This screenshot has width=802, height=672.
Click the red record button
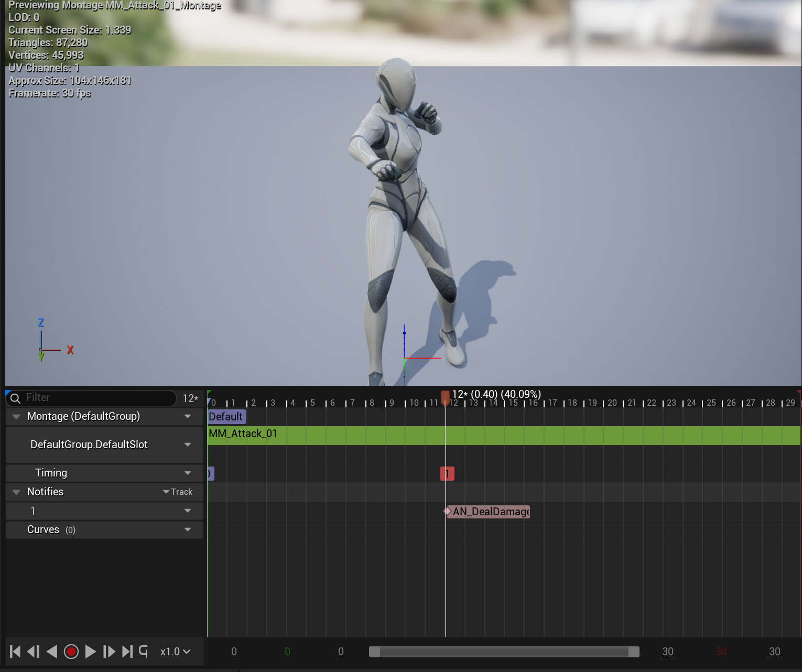[71, 652]
